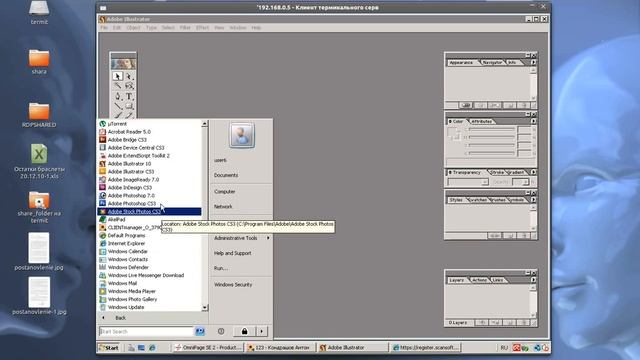This screenshot has height=360, width=640.
Task: Click the Start button on taskbar
Action: coord(109,348)
